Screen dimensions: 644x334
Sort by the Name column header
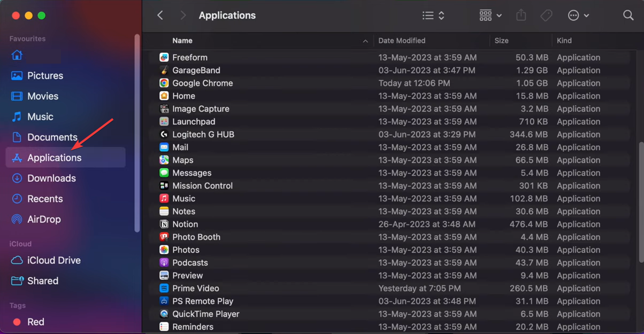[182, 41]
